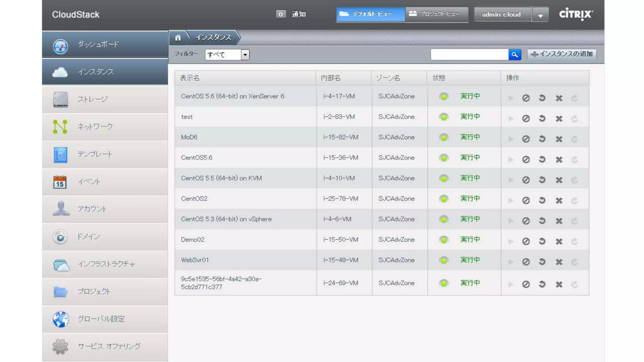
Task: Click the reboot icon for Demo02 instance
Action: point(542,241)
